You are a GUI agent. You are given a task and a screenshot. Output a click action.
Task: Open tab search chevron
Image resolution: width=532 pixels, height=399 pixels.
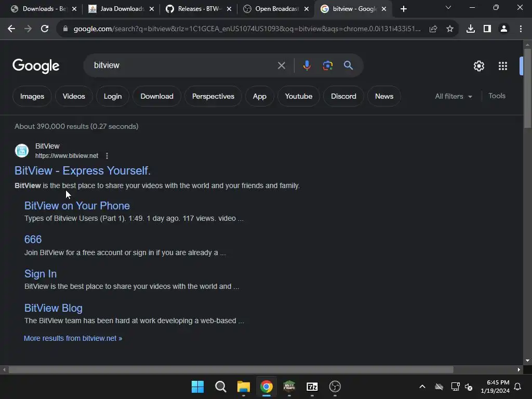(448, 7)
